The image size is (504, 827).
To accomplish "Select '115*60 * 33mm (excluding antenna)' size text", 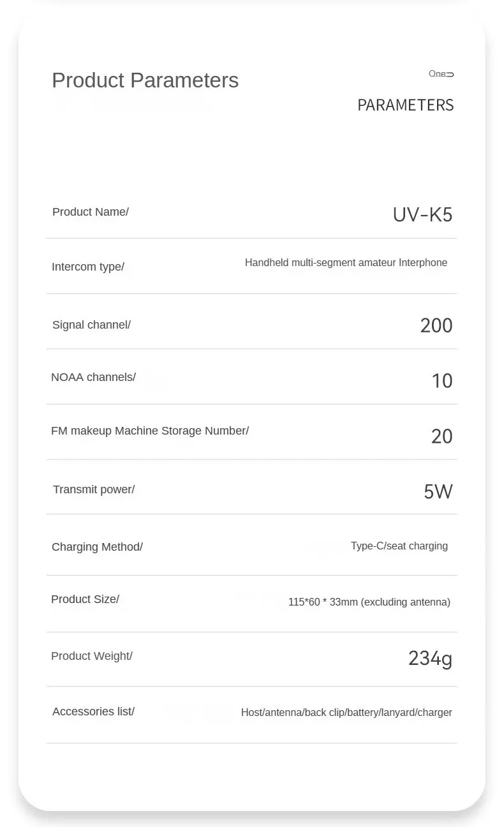I will [369, 602].
